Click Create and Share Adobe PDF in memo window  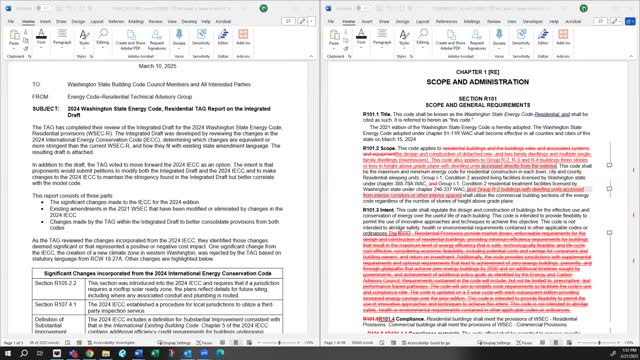pyautogui.click(x=130, y=40)
